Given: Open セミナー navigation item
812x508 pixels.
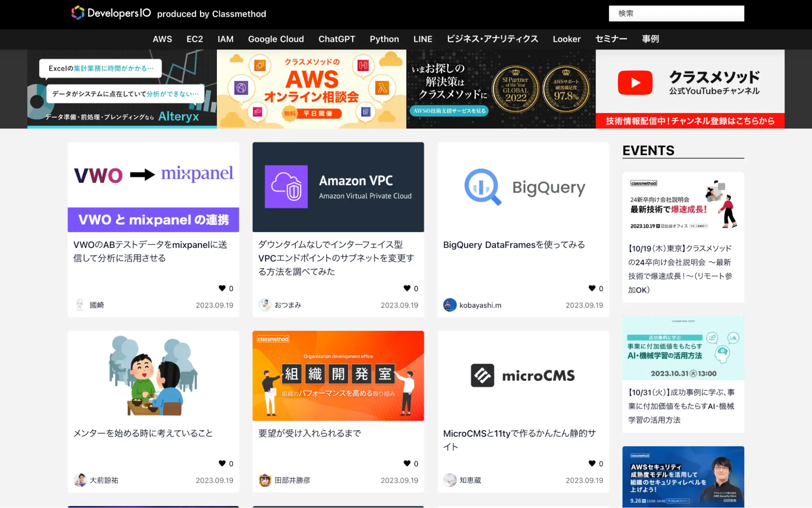Looking at the screenshot, I should click(x=611, y=39).
